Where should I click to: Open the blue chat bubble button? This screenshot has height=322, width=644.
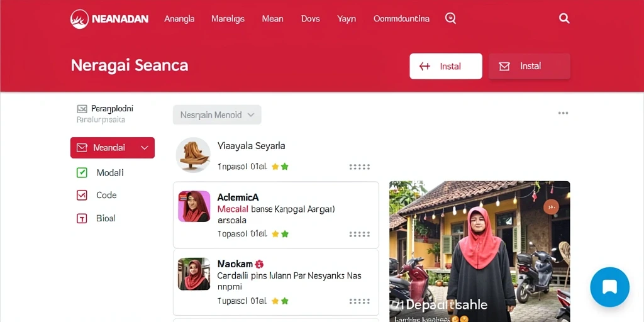609,287
